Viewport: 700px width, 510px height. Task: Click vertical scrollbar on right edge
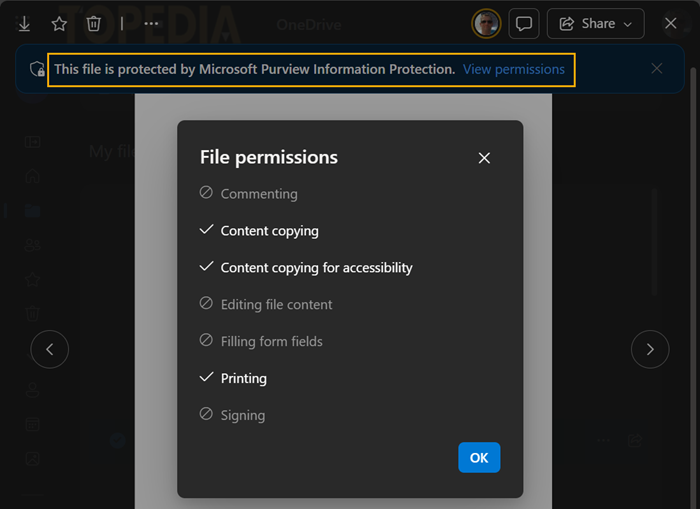(x=693, y=286)
